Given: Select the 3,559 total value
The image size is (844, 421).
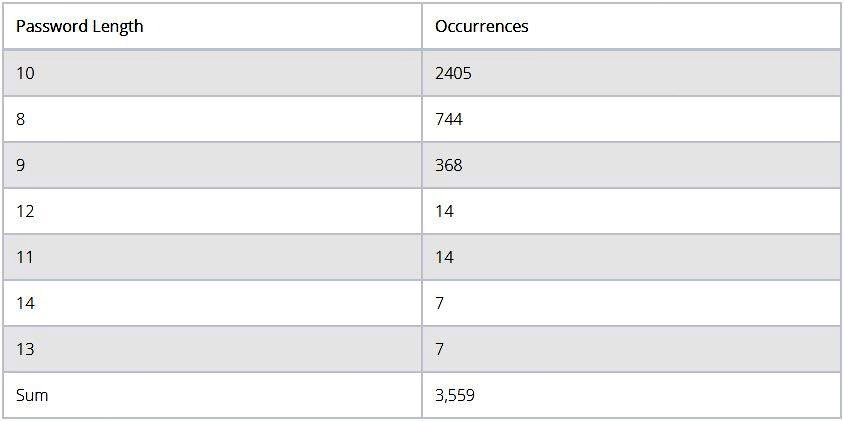Looking at the screenshot, I should (455, 396).
